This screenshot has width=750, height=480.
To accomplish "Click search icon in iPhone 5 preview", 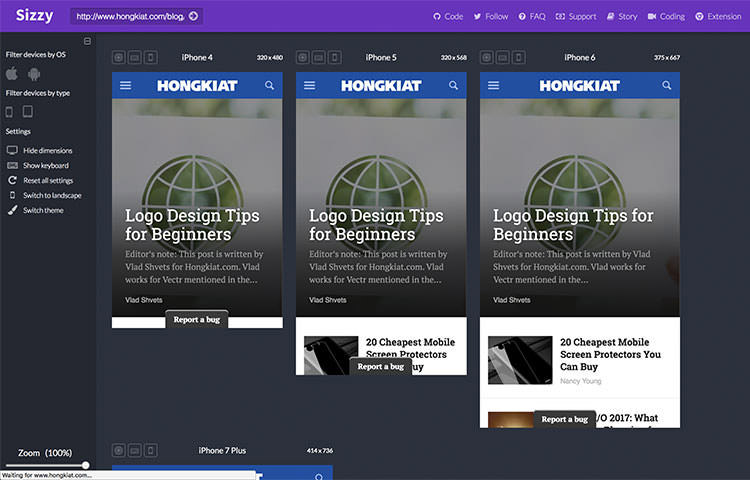I will pos(453,86).
